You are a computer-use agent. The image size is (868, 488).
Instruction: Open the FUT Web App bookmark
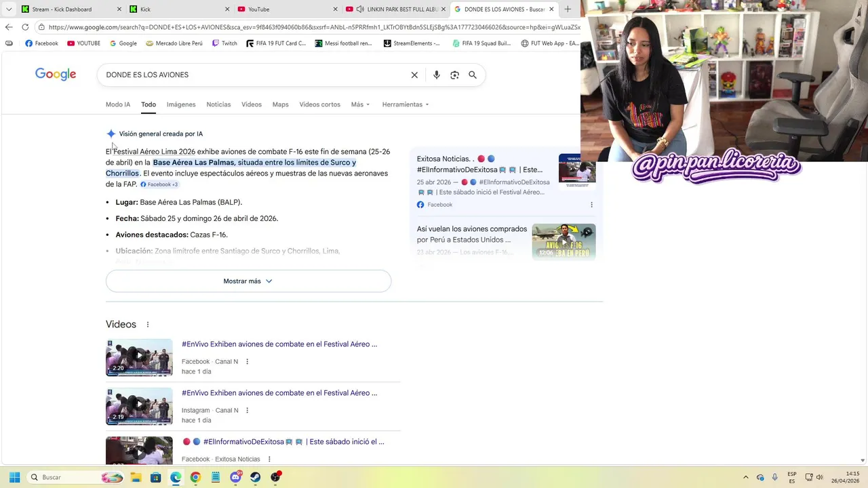(550, 43)
